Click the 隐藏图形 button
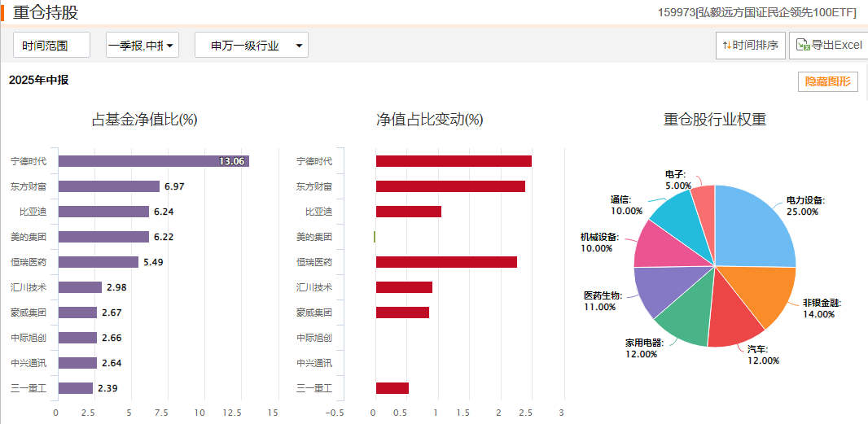Screen dimensions: 868x424 click(x=827, y=82)
